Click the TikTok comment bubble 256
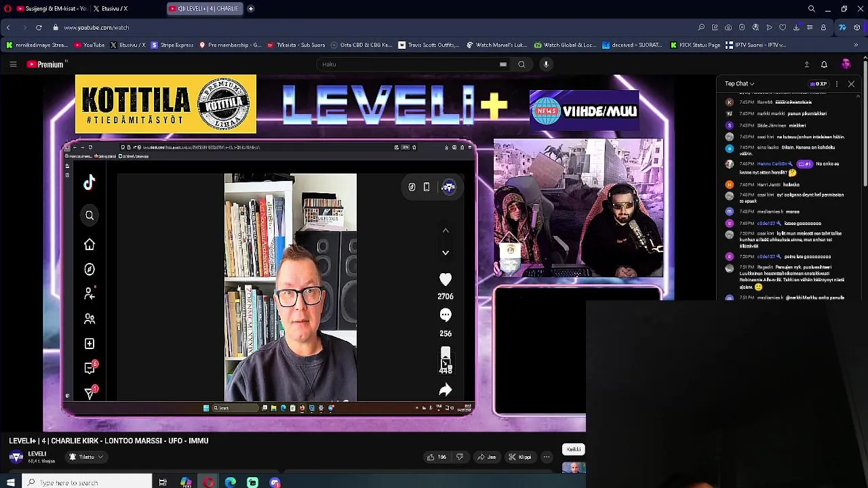Viewport: 868px width, 488px height. pyautogui.click(x=446, y=315)
